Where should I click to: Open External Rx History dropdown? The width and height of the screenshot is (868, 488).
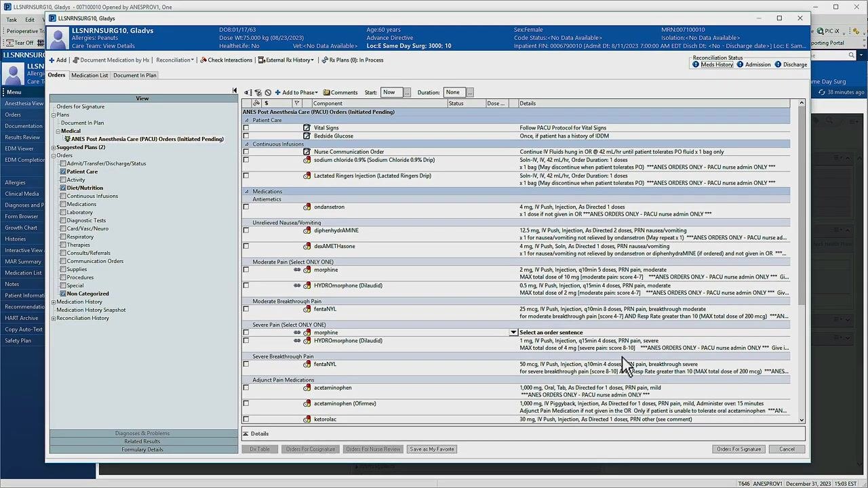tap(286, 60)
